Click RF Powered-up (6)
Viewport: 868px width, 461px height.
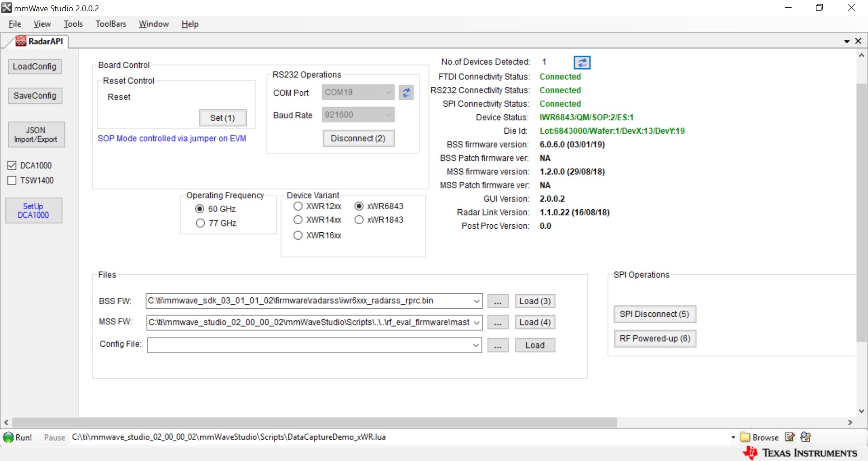(x=655, y=339)
